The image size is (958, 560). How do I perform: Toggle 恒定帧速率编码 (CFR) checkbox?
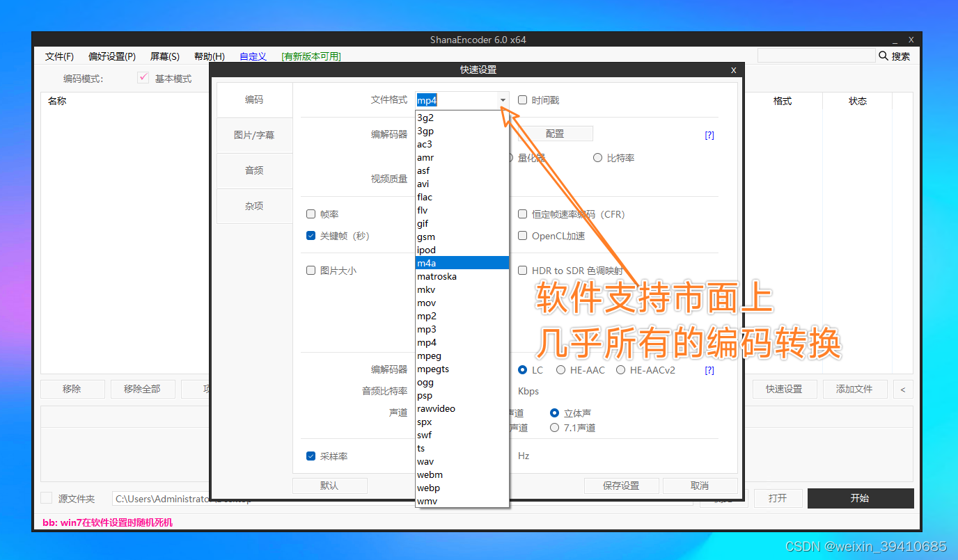click(522, 214)
